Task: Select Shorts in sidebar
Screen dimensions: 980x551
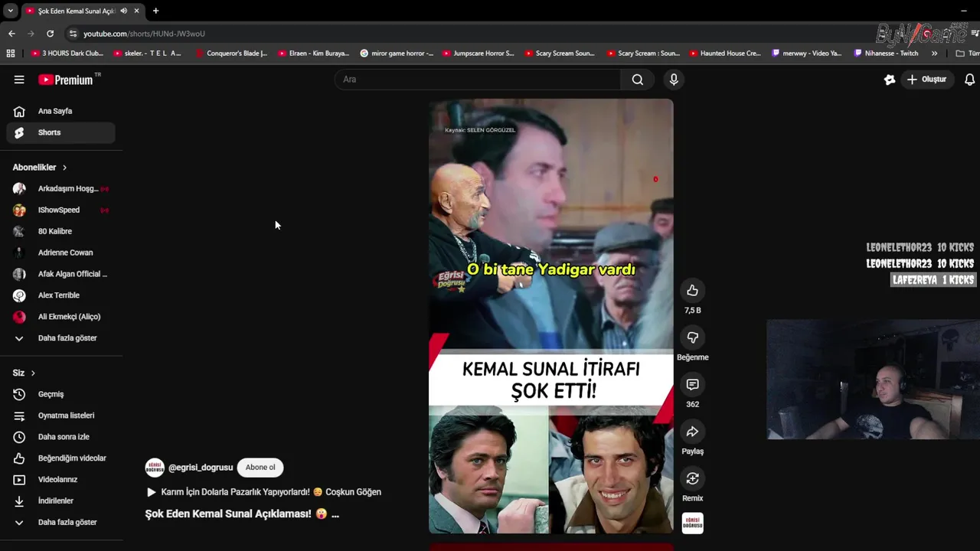Action: pyautogui.click(x=61, y=132)
